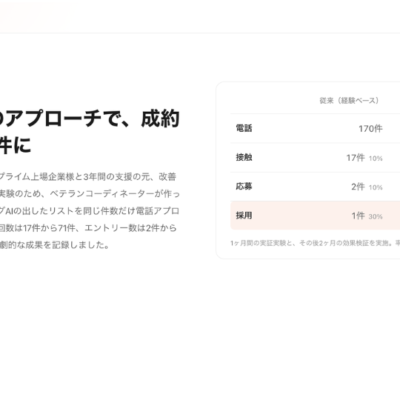Click the 30% rate in 採用 row
Screen dimensions: 400x400
click(376, 217)
